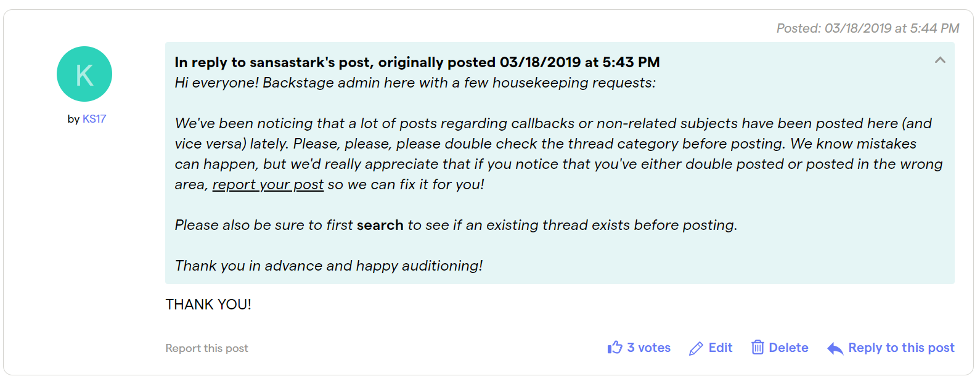This screenshot has height=384, width=980.
Task: Click the Posted 03/18/2019 timestamp
Action: coord(867,28)
